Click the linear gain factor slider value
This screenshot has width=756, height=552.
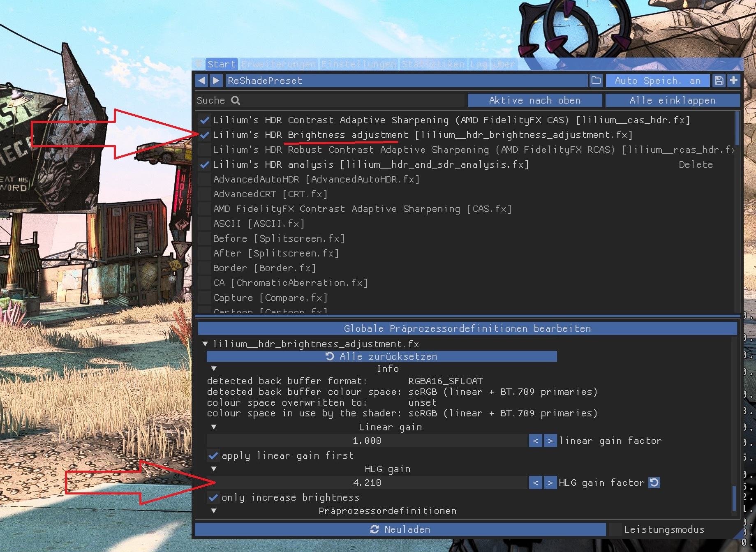[367, 441]
